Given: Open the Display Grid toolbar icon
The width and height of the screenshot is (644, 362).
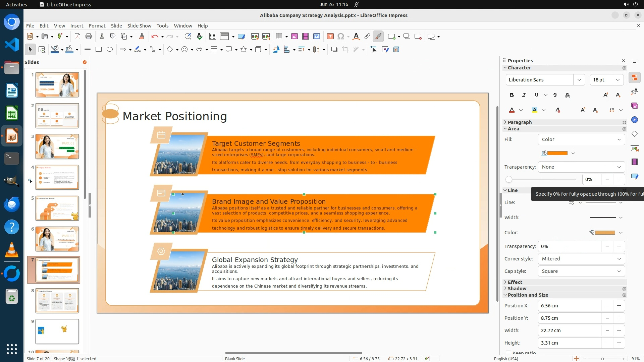Looking at the screenshot, I should tap(212, 36).
